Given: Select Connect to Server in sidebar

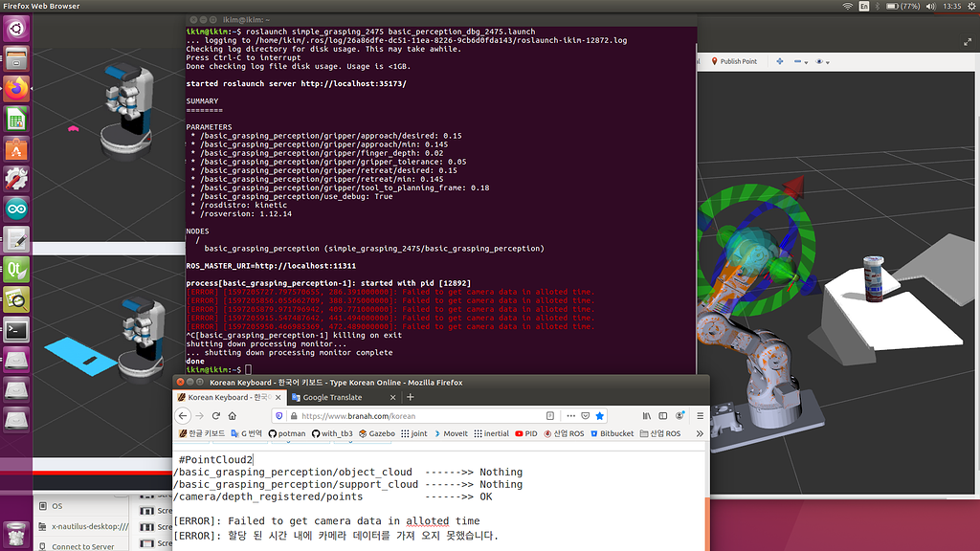Looking at the screenshot, I should (x=81, y=546).
